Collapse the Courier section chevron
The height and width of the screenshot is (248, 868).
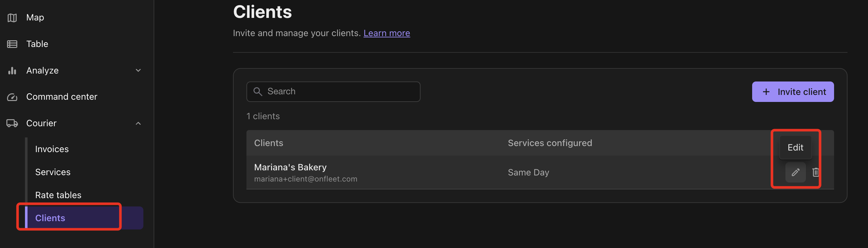tap(138, 123)
